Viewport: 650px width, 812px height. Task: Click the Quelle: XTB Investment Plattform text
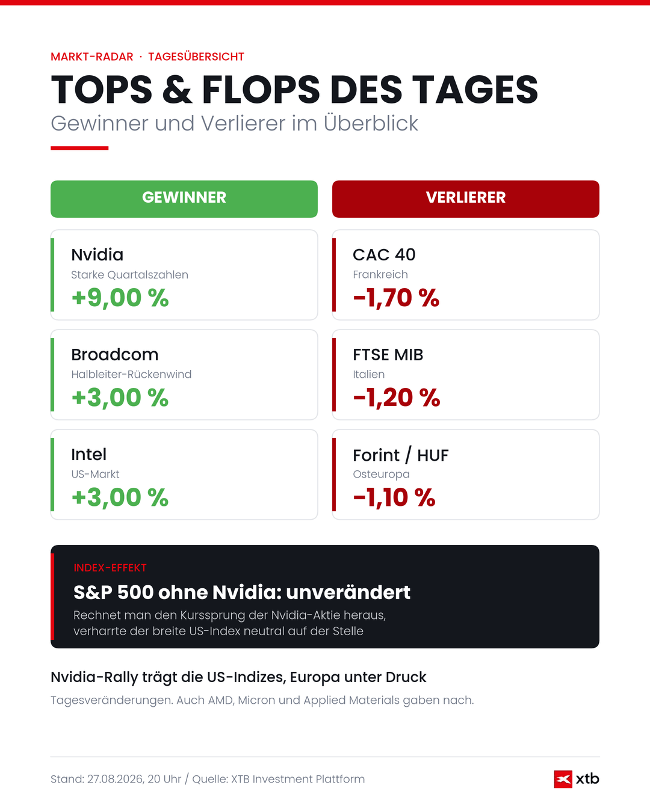point(279,779)
